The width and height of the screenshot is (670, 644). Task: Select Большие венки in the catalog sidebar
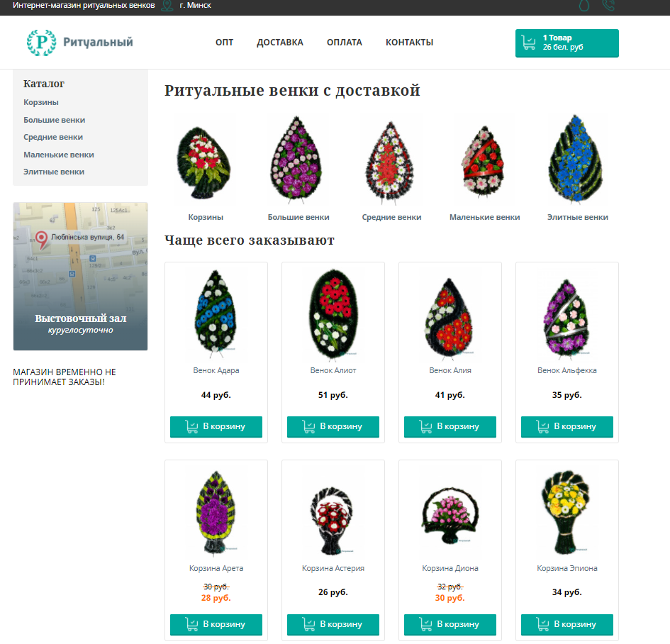[55, 120]
